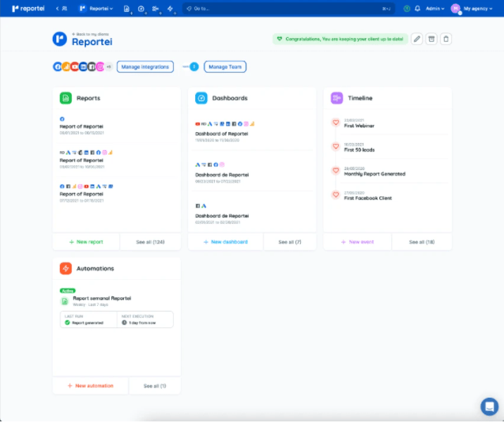504x423 pixels.
Task: Open the clients icon in top navigation
Action: point(65,9)
